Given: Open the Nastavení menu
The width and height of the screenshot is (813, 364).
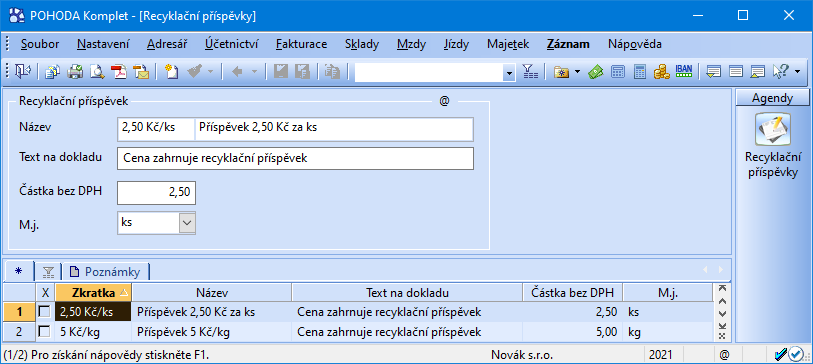Looking at the screenshot, I should (x=103, y=44).
